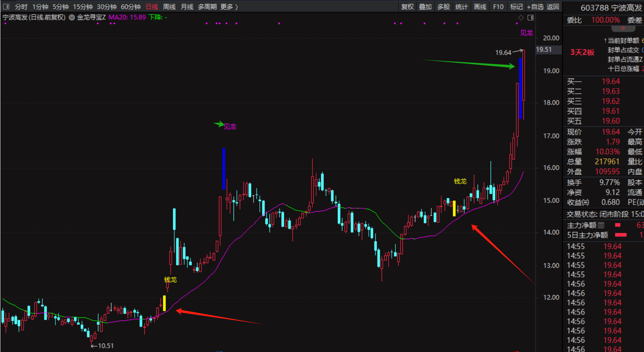Switch to the 60分钟 chart period
This screenshot has height=352, width=644.
click(131, 7)
